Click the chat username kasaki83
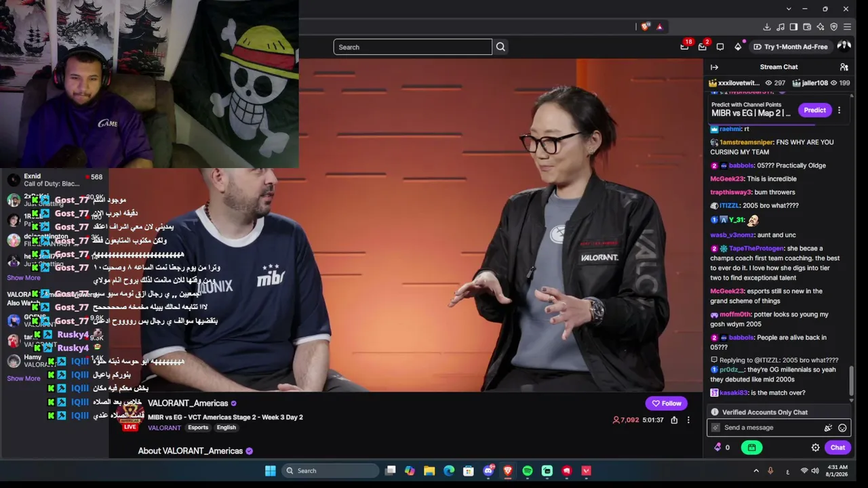Viewport: 868px width, 488px height. point(733,393)
